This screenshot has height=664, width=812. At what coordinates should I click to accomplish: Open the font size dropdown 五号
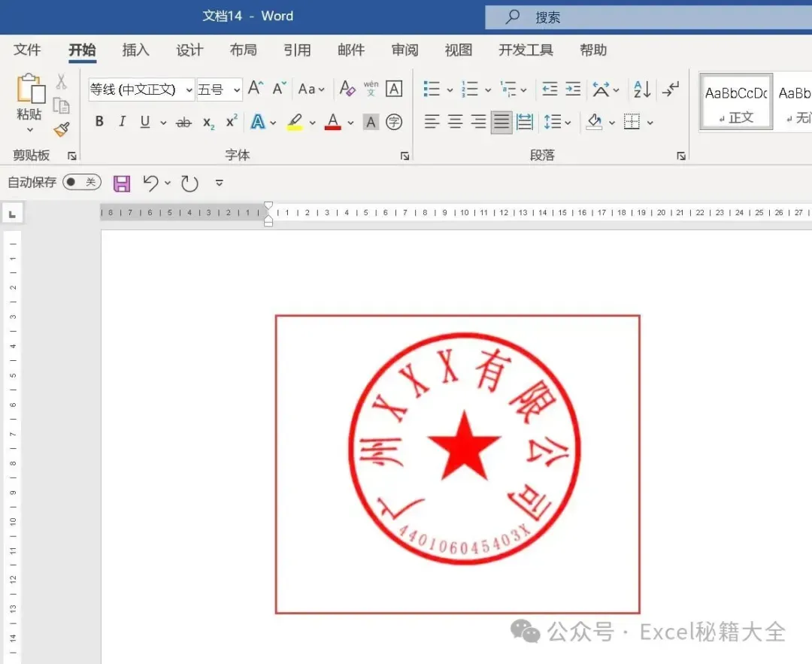(237, 90)
